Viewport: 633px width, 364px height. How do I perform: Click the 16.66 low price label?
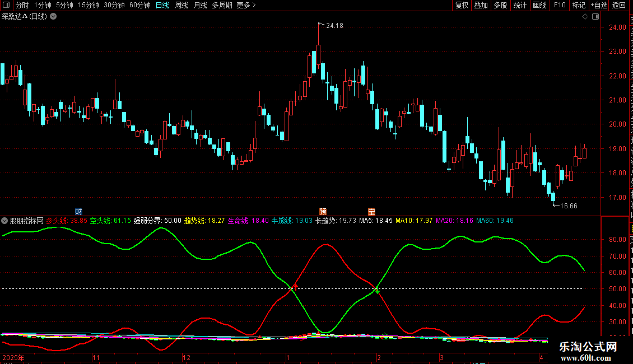569,206
